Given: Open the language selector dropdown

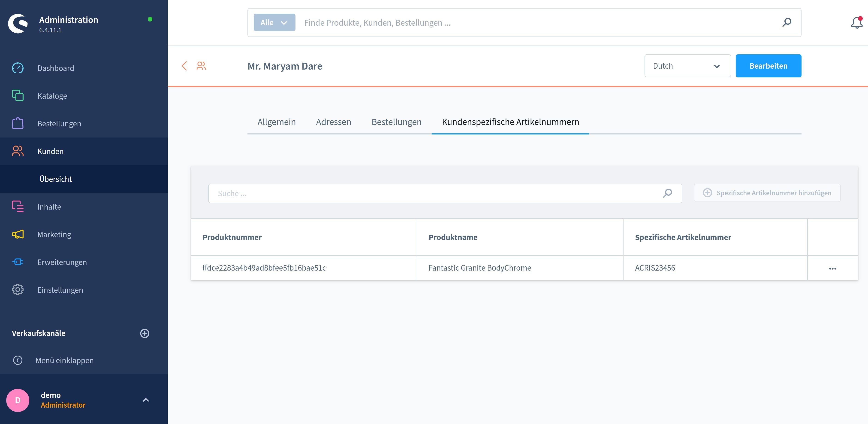Looking at the screenshot, I should (x=686, y=65).
